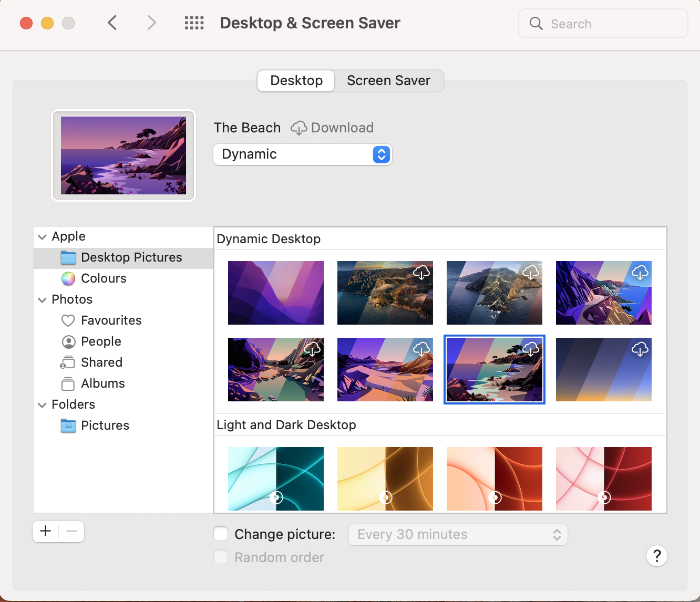Download cloud icon on Catalina island wallpaper
The image size is (700, 602).
(x=531, y=272)
